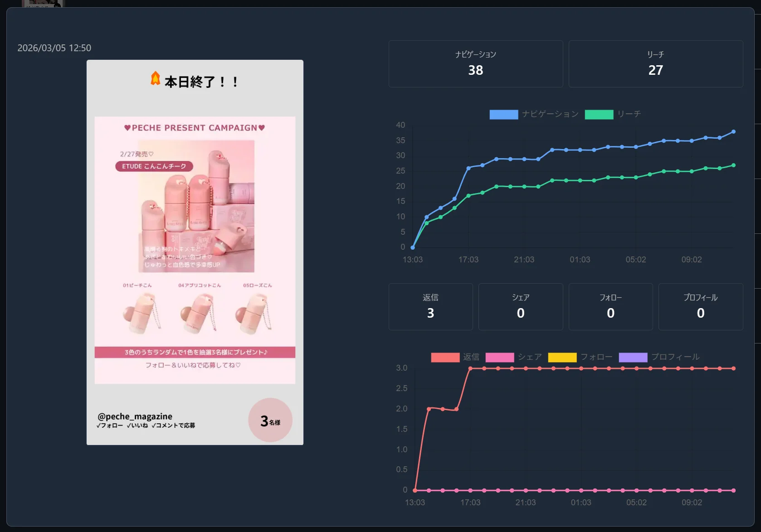The image size is (761, 532).
Task: Toggle the ナビゲーション legend item
Action: click(534, 114)
